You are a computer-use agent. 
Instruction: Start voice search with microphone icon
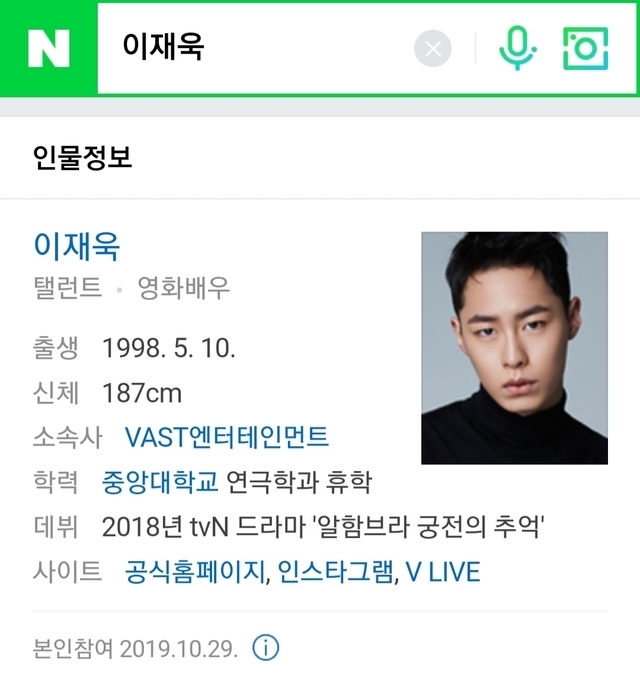pyautogui.click(x=518, y=48)
